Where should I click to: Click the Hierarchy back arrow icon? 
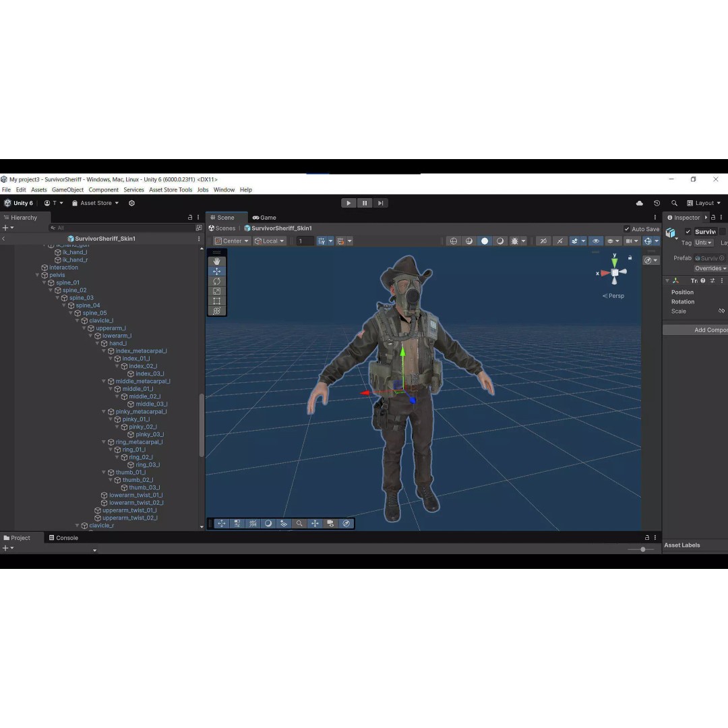click(x=4, y=239)
